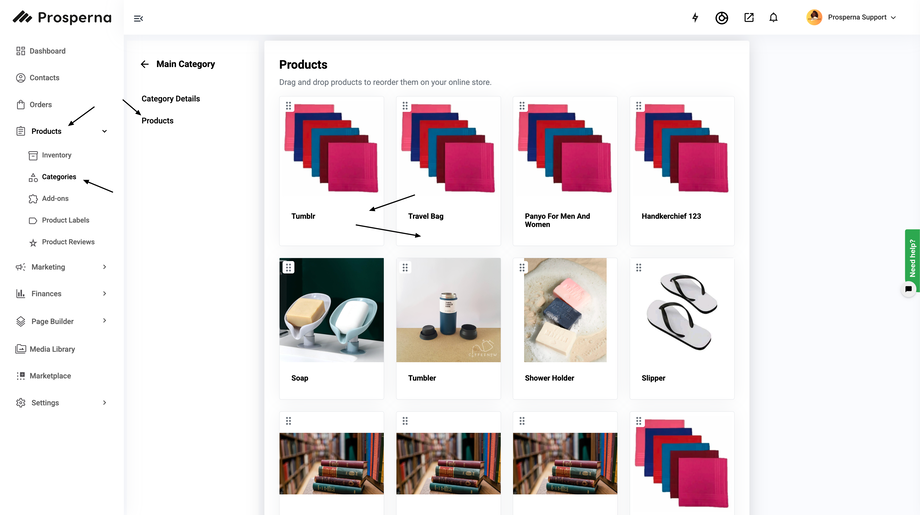The image size is (920, 515).
Task: Click the Travel Bag product card image
Action: pyautogui.click(x=448, y=148)
